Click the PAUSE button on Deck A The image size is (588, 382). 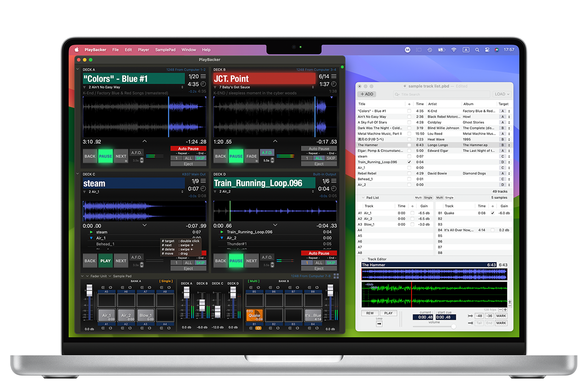[x=106, y=156]
